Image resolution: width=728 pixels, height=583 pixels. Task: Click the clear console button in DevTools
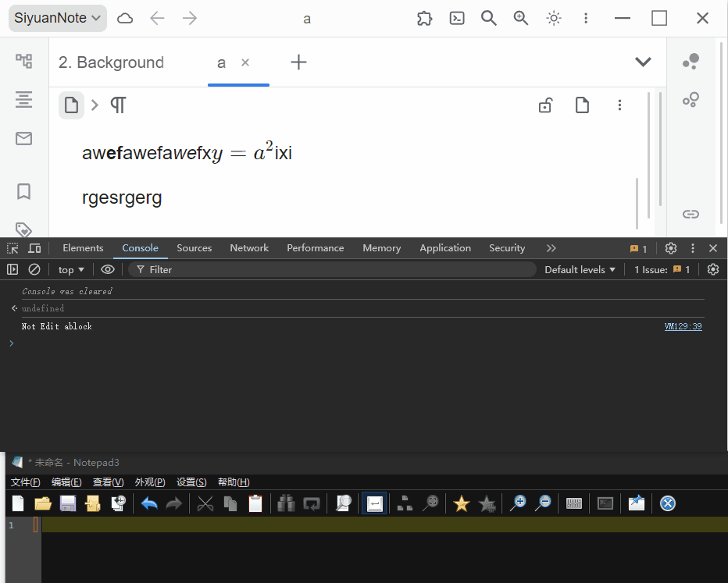point(34,269)
